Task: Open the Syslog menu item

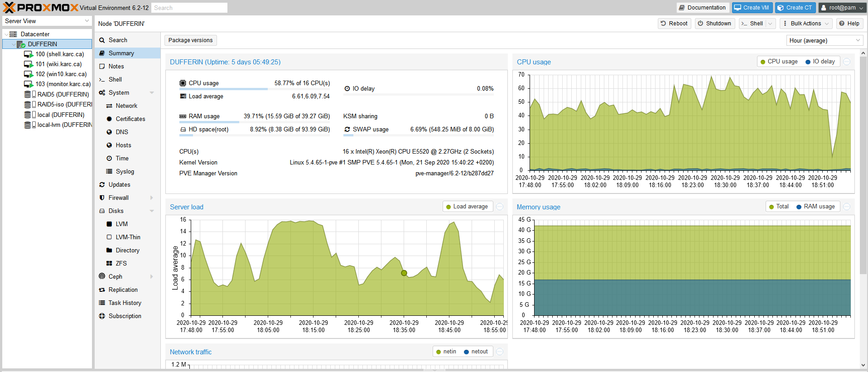Action: tap(125, 171)
